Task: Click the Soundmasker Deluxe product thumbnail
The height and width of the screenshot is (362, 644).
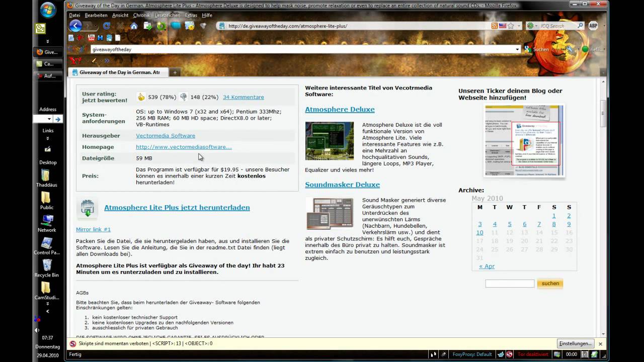Action: [330, 214]
